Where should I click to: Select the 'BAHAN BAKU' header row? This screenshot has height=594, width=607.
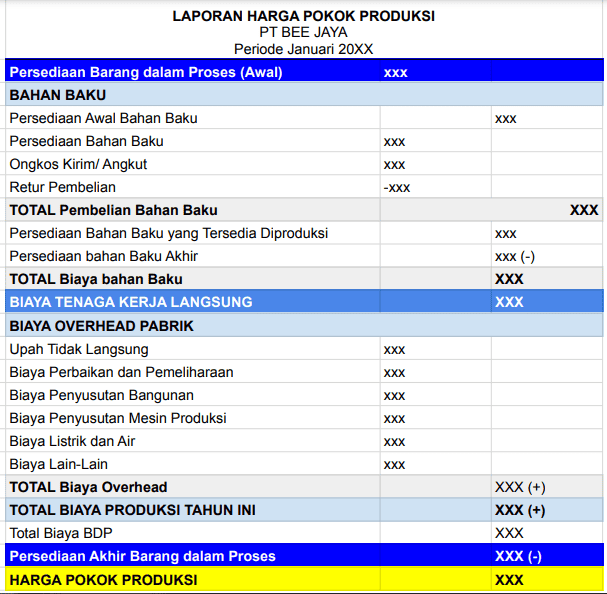[304, 95]
